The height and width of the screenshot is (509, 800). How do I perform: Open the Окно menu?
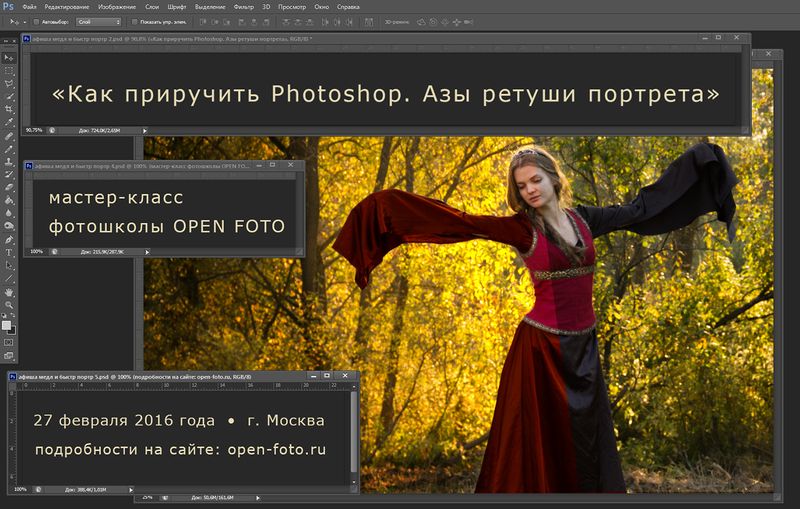(321, 7)
